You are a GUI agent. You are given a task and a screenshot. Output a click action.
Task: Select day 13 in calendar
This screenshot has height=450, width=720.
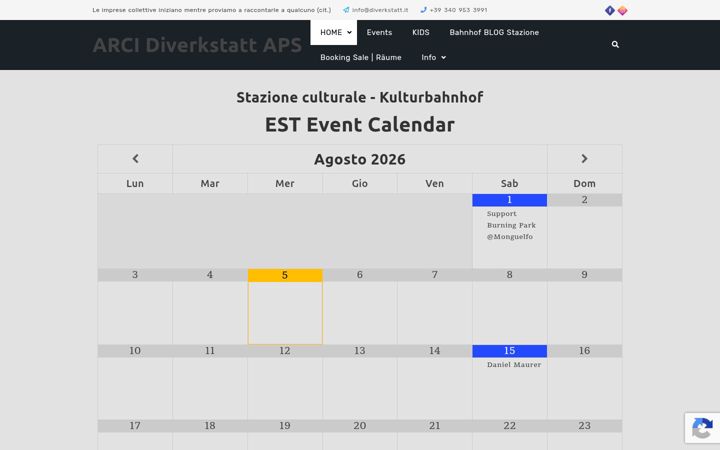pyautogui.click(x=360, y=351)
